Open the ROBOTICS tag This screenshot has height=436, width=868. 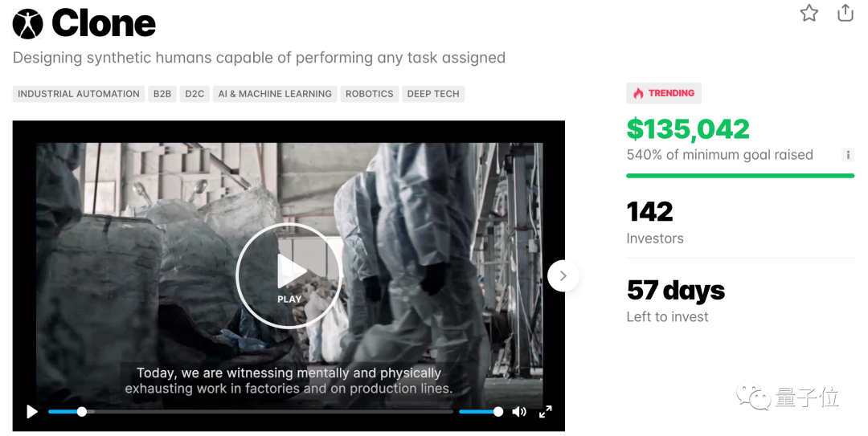[369, 94]
